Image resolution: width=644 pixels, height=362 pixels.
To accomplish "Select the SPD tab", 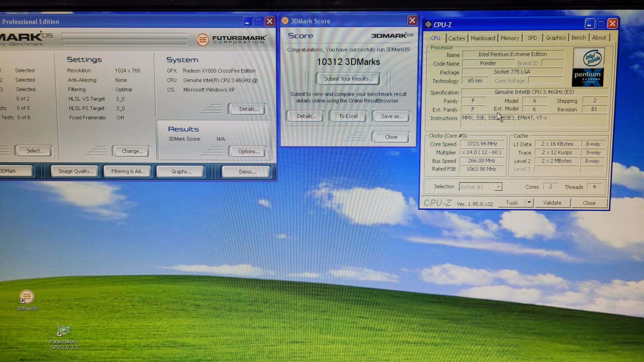I will coord(532,38).
